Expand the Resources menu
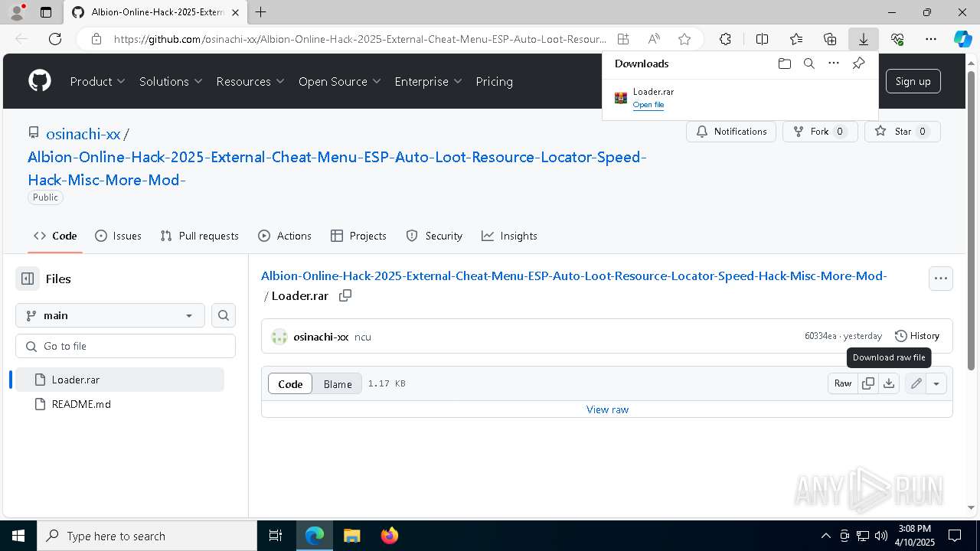Screen dimensions: 980x551 click(250, 81)
